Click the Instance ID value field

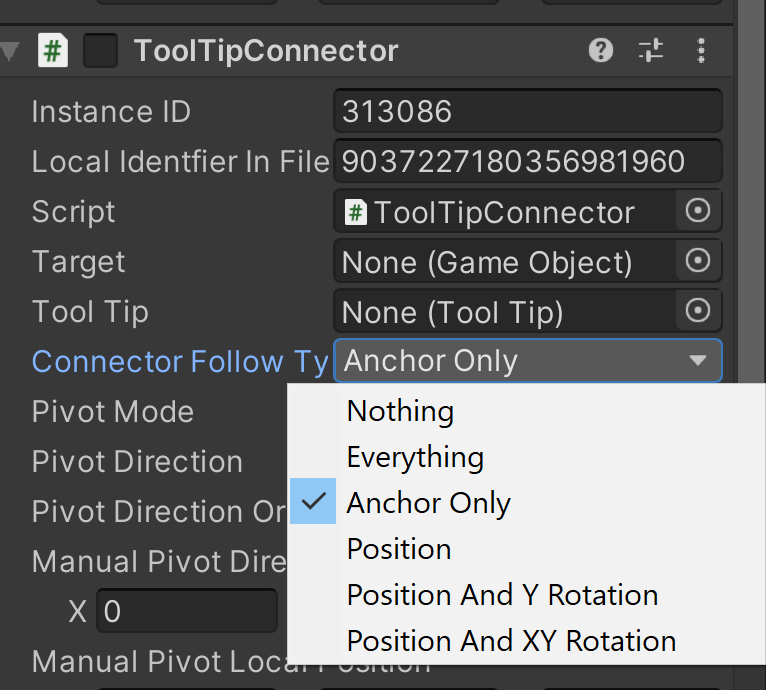tap(527, 111)
